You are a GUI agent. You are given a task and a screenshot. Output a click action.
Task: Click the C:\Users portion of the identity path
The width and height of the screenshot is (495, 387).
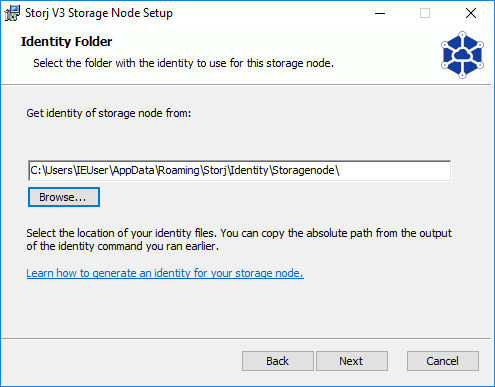(52, 170)
